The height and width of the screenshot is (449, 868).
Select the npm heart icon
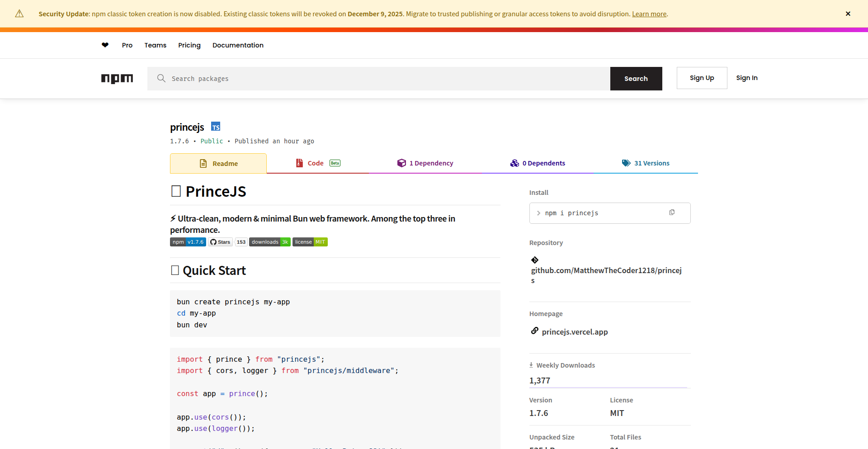point(105,45)
